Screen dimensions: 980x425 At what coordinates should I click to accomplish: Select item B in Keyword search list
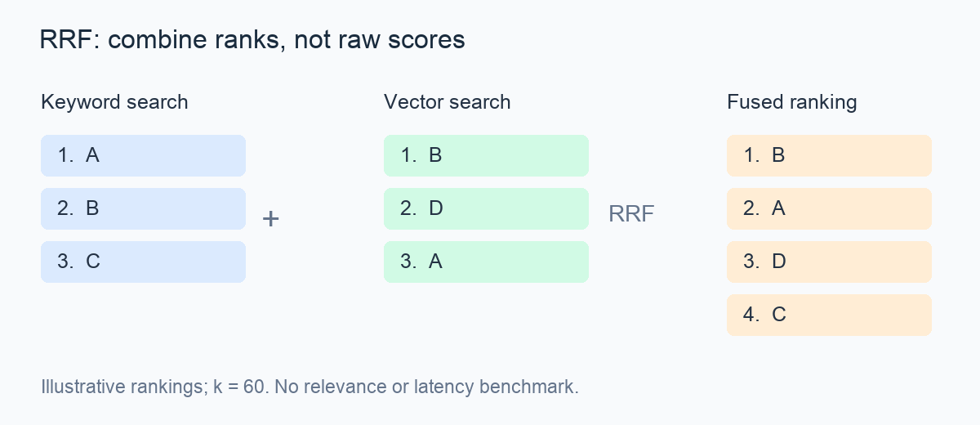pos(143,208)
